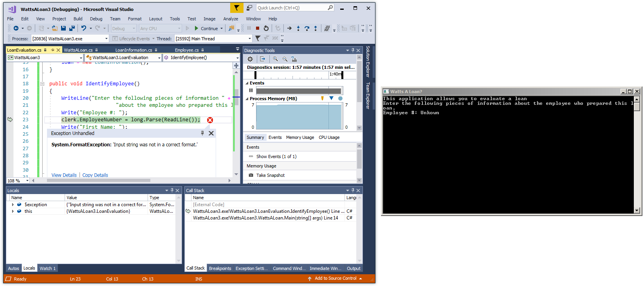Open the Memory Usage tab
The image size is (644, 286).
pos(300,137)
